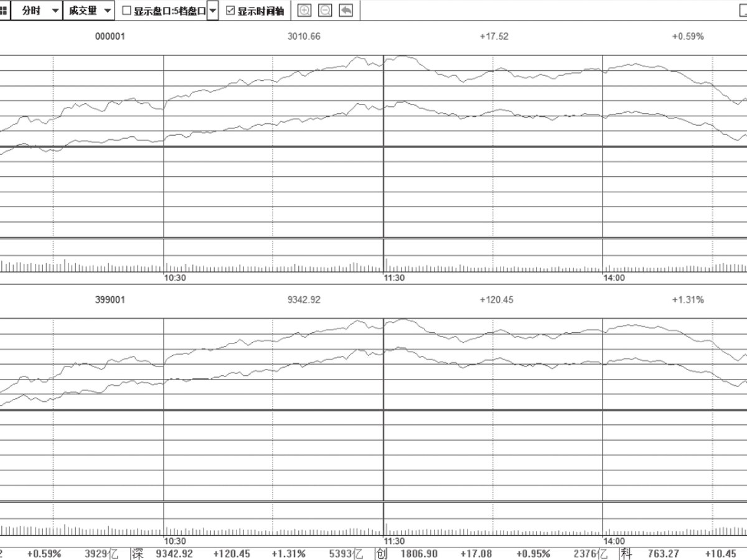Click the 9342.92 value in chart header
The image size is (747, 560).
coord(304,300)
